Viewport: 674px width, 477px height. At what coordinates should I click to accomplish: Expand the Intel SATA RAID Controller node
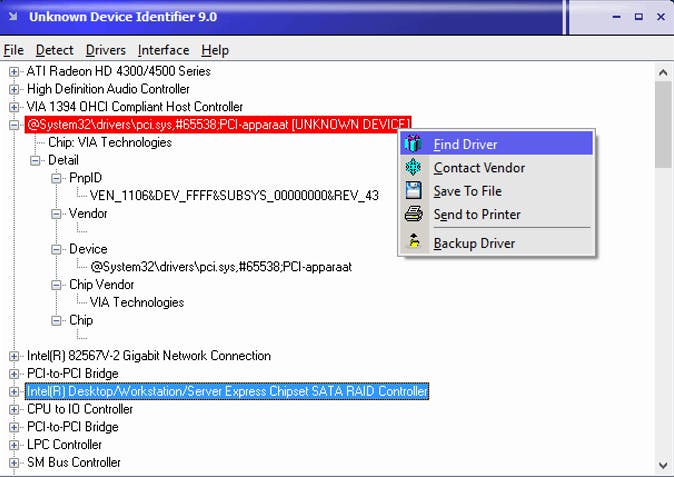coord(14,392)
